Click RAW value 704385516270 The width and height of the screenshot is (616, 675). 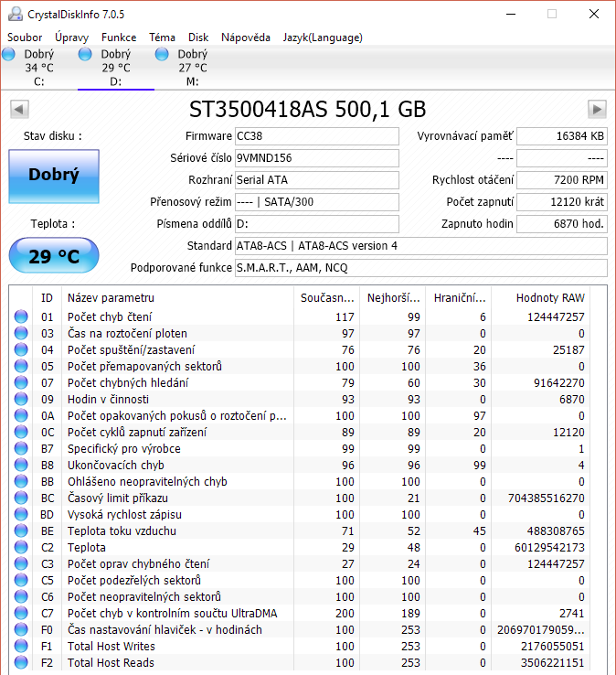pyautogui.click(x=546, y=498)
